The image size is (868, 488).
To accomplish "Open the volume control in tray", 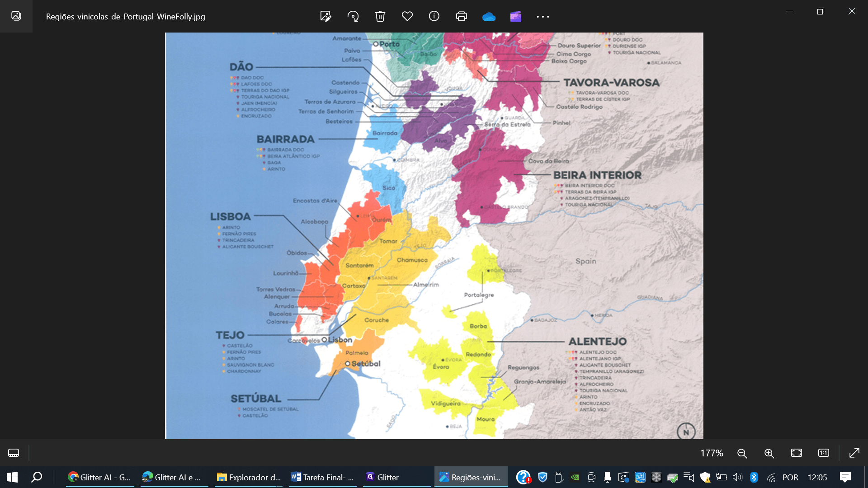I will (737, 477).
